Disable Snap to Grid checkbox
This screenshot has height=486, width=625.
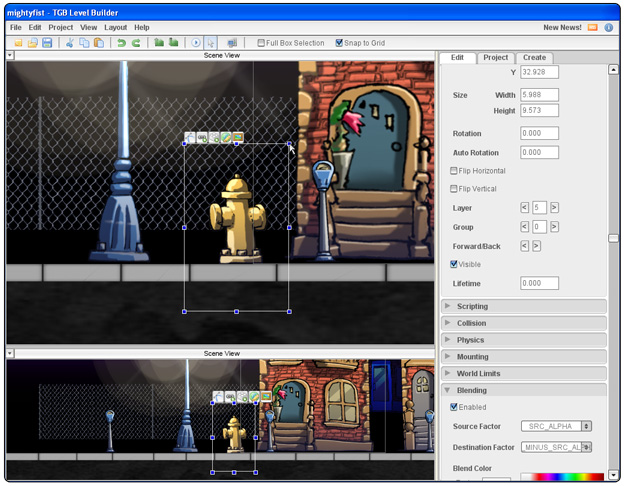point(339,43)
